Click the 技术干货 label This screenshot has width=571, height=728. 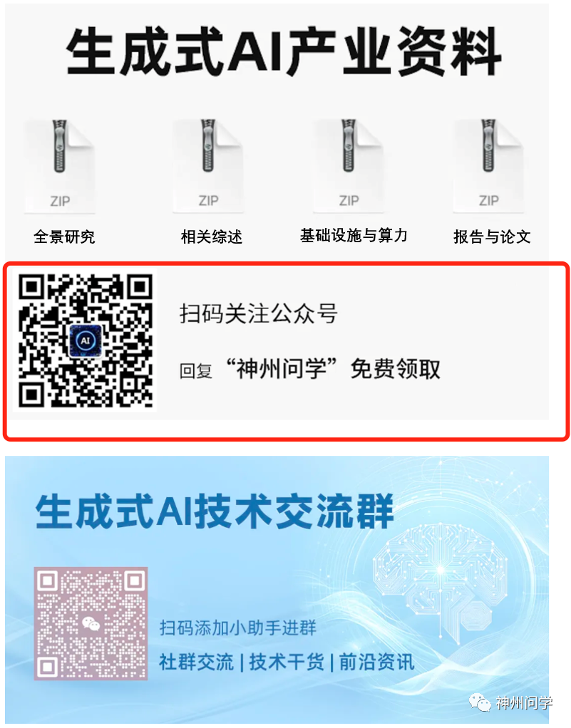286,662
